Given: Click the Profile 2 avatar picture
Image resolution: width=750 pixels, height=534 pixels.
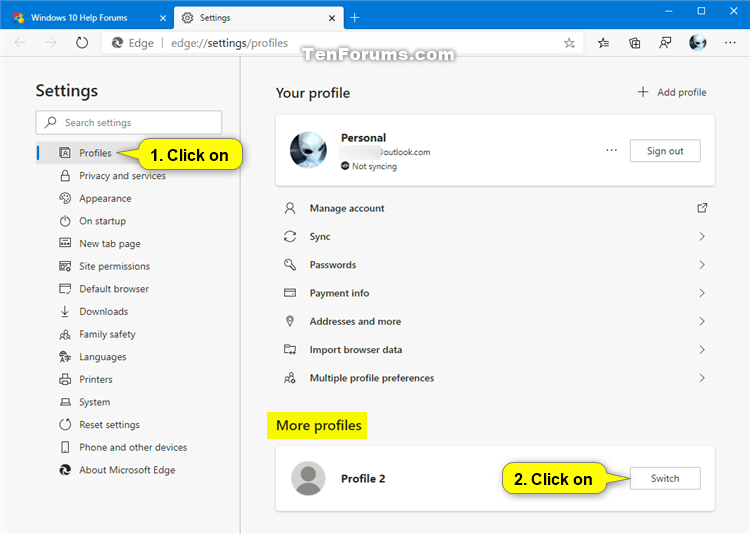Looking at the screenshot, I should [x=308, y=478].
